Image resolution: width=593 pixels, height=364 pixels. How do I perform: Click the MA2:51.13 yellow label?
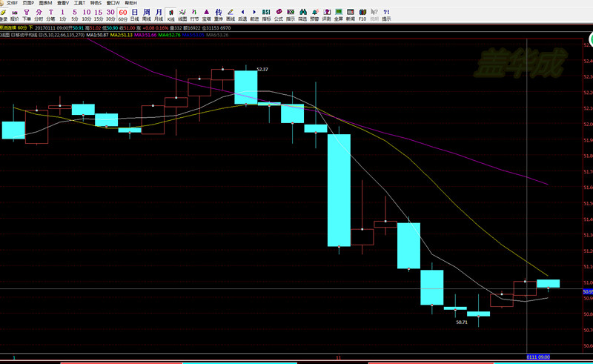click(122, 35)
